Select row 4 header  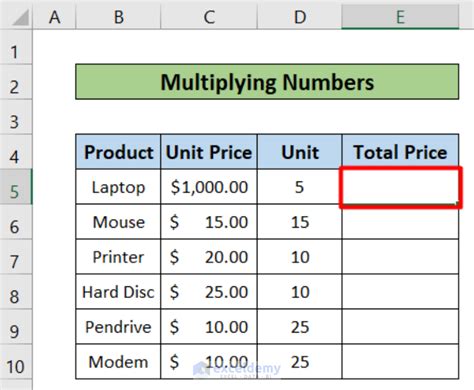point(16,152)
